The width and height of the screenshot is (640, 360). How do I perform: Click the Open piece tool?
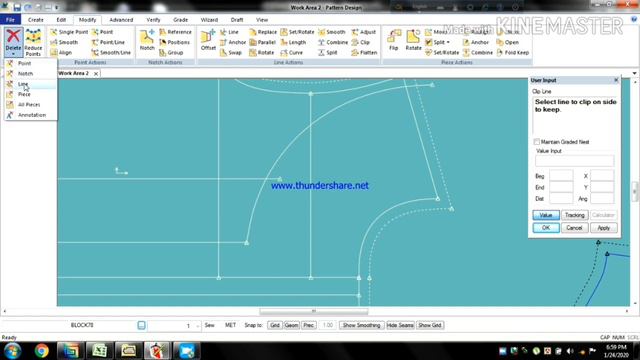(x=507, y=42)
